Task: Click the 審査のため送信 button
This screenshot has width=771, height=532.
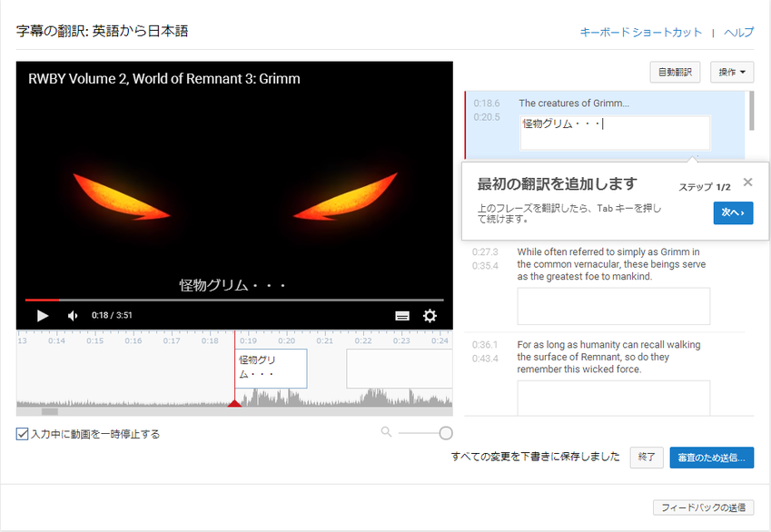Action: pyautogui.click(x=711, y=458)
